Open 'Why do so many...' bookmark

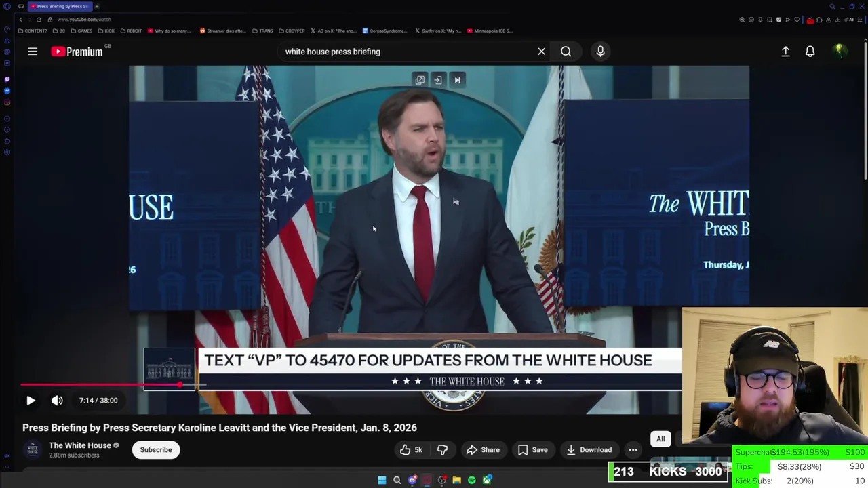169,30
